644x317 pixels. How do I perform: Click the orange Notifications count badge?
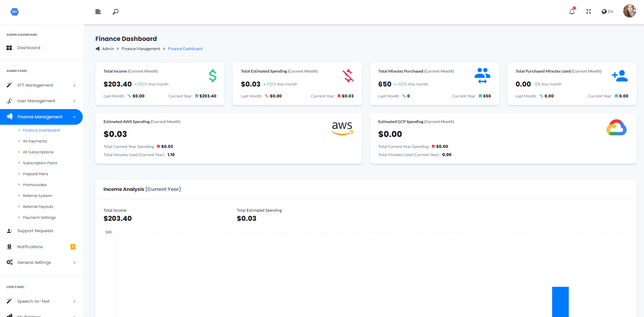(x=73, y=247)
